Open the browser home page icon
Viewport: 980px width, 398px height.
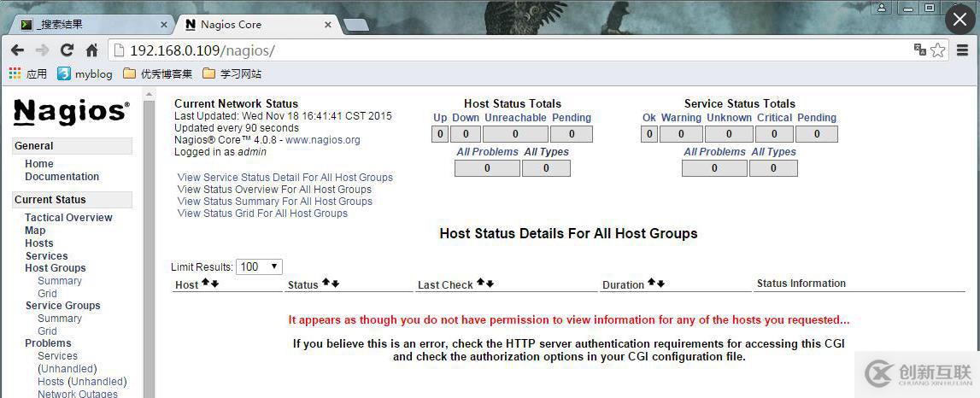pyautogui.click(x=92, y=50)
